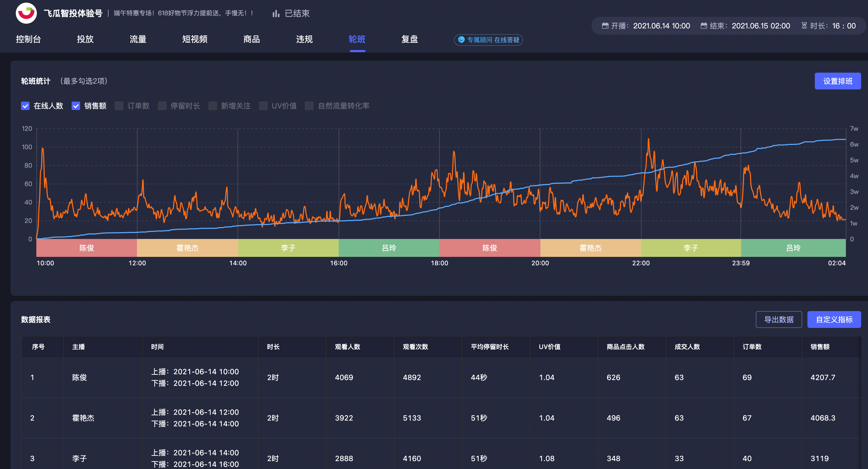Open the 复盘 tab
This screenshot has width=868, height=469.
point(410,39)
